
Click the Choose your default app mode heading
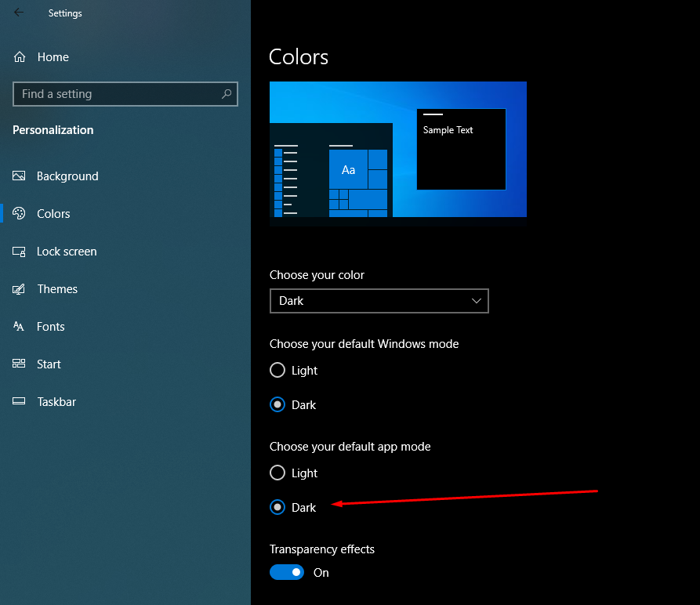pos(350,447)
